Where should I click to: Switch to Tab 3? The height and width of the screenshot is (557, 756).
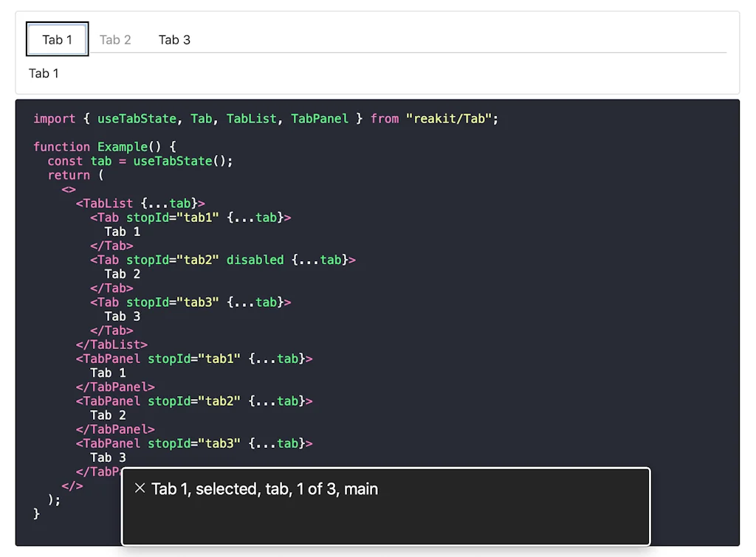pyautogui.click(x=174, y=40)
